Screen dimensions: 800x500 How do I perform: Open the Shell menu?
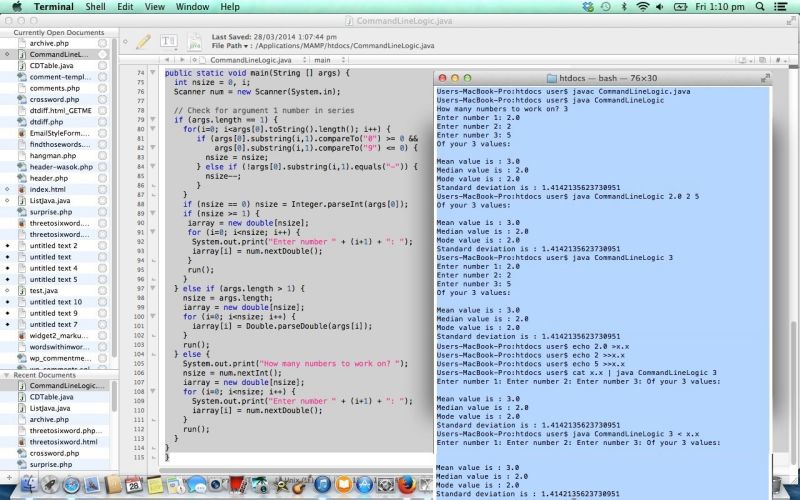(95, 7)
